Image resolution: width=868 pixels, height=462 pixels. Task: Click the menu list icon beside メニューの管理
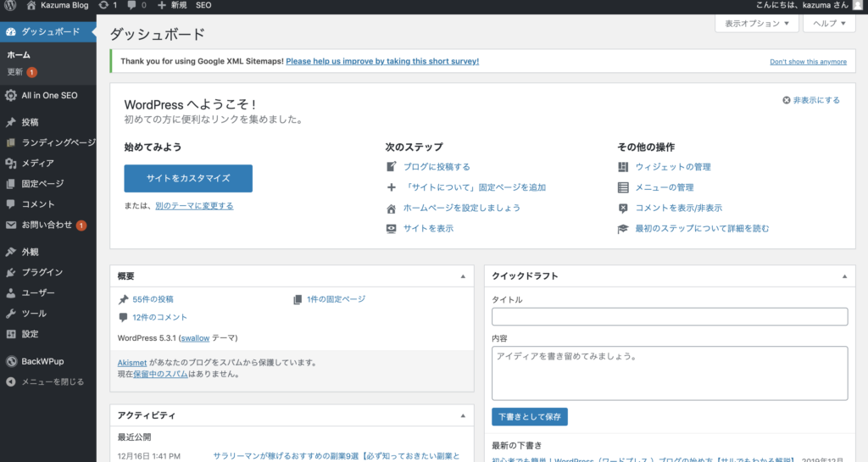pos(623,187)
